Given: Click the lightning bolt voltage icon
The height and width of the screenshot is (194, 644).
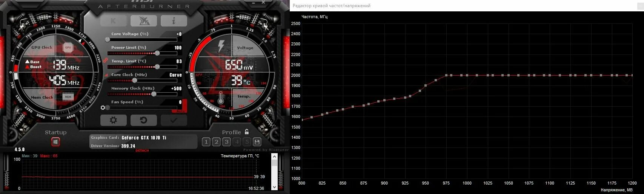Looking at the screenshot, I should pos(221,47).
